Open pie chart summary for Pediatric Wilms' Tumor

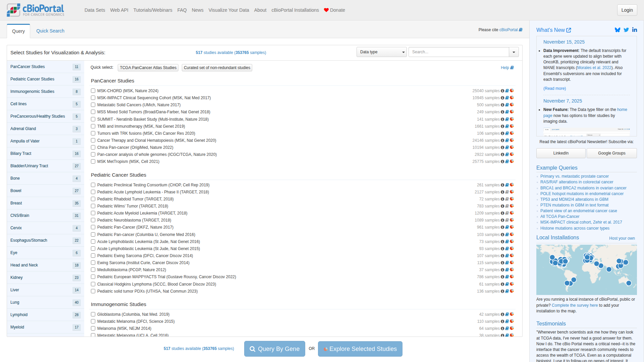pyautogui.click(x=512, y=206)
